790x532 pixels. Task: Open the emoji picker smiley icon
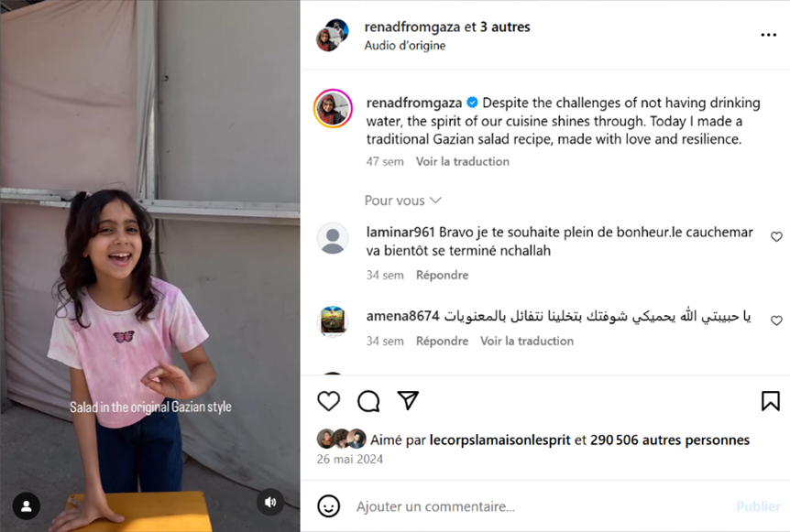pyautogui.click(x=328, y=506)
